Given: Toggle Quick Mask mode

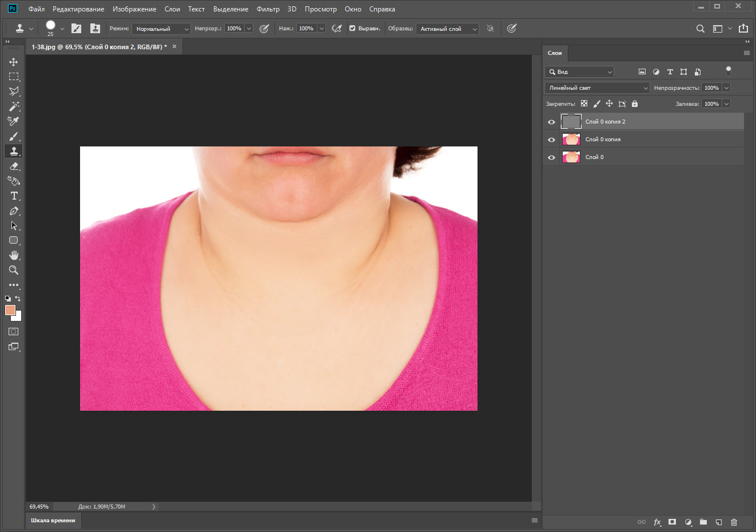Looking at the screenshot, I should pos(14,332).
